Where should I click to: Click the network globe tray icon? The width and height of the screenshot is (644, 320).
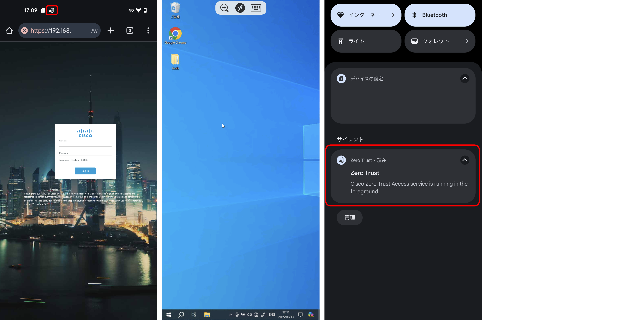click(x=256, y=315)
